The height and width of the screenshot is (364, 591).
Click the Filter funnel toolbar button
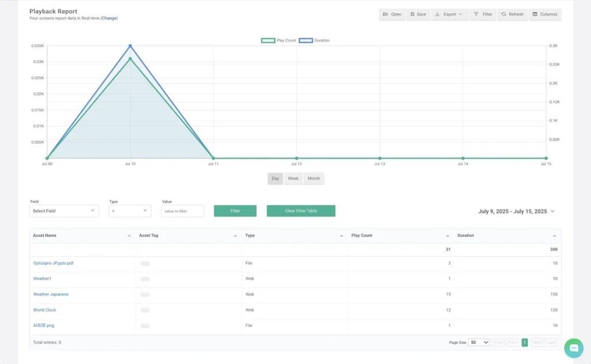(x=483, y=14)
